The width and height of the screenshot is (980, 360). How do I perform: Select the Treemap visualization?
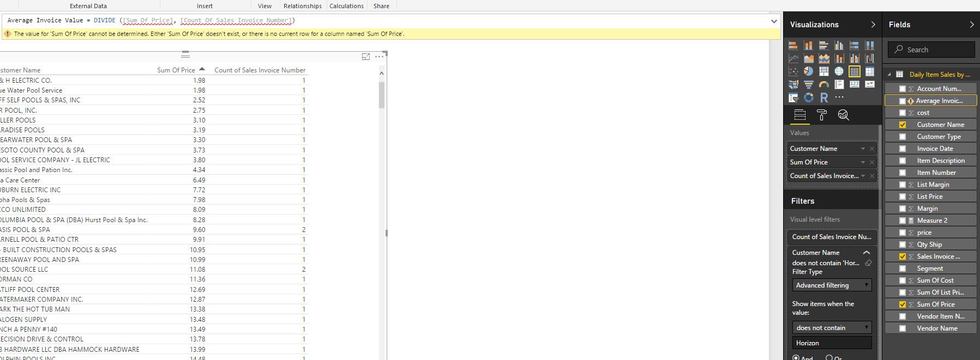(823, 71)
